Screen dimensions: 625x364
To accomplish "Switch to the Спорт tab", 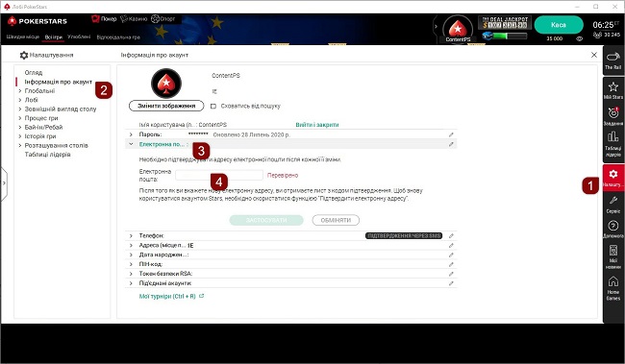I will point(163,18).
